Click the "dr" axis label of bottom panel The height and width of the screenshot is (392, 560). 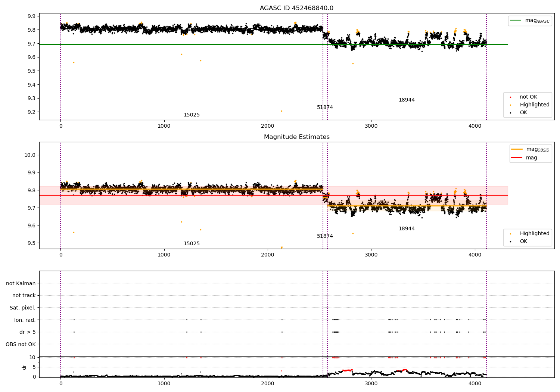(x=24, y=367)
